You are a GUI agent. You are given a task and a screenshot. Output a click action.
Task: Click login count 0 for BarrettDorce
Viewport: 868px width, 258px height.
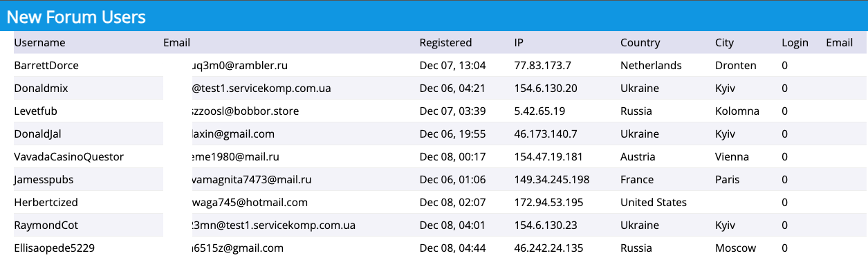tap(784, 66)
